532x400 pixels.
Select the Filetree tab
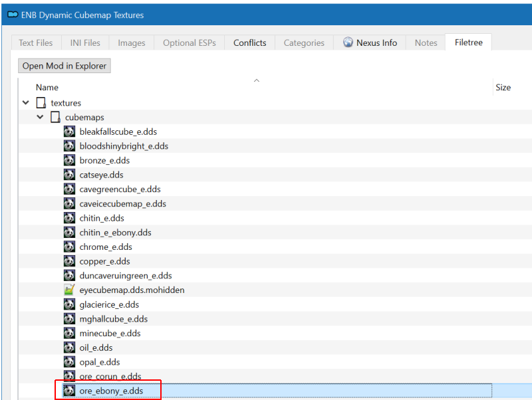[x=469, y=43]
